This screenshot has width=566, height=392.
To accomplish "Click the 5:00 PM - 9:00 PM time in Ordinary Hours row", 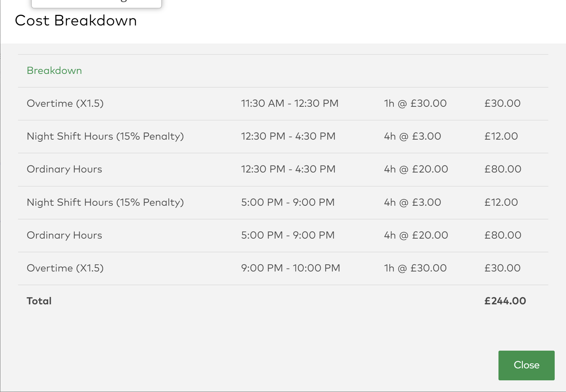I will [x=288, y=235].
